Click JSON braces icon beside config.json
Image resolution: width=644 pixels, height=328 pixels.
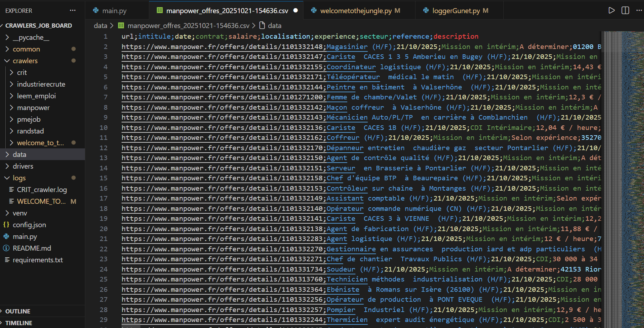tap(6, 225)
